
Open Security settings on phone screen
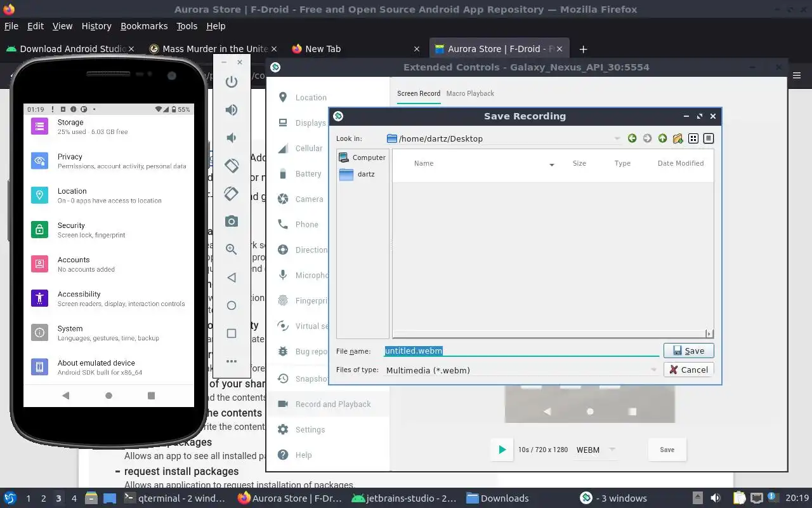tap(108, 229)
